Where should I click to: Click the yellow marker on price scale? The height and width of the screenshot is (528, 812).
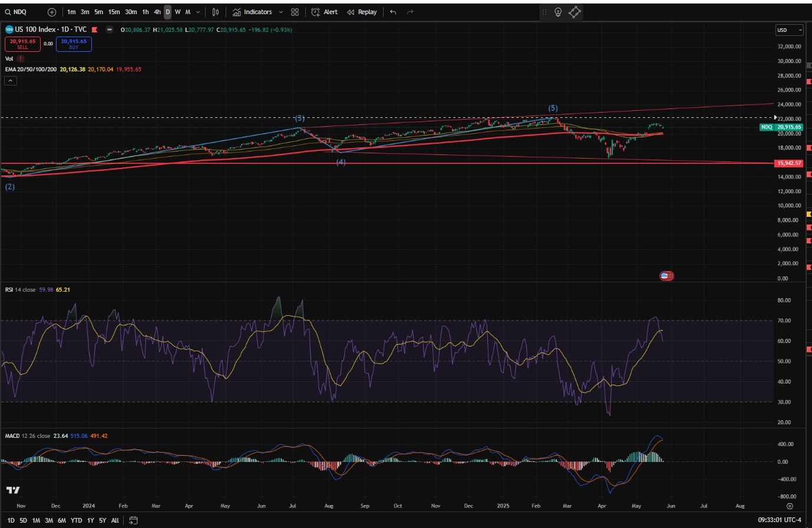click(x=808, y=214)
